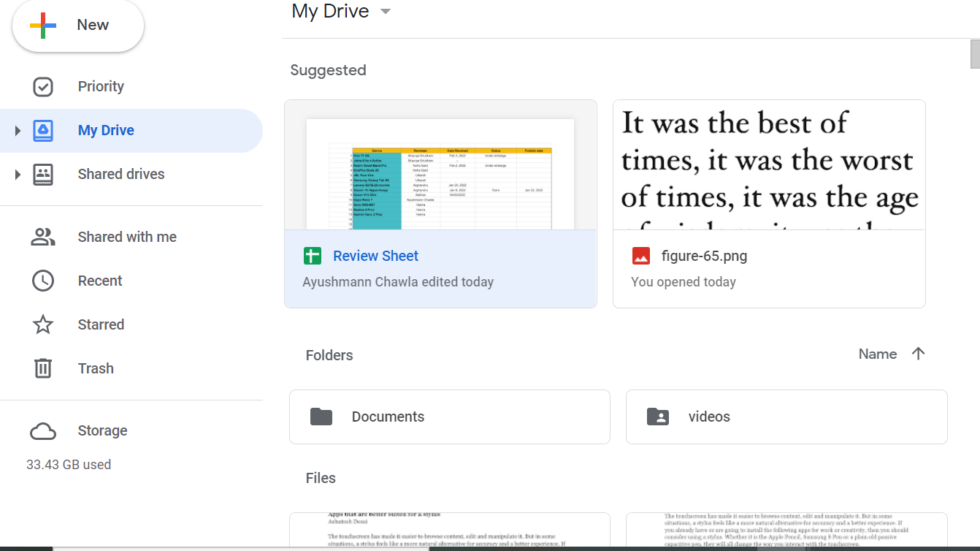This screenshot has height=551, width=980.
Task: Click the My Drive icon in the sidebar
Action: 43,130
